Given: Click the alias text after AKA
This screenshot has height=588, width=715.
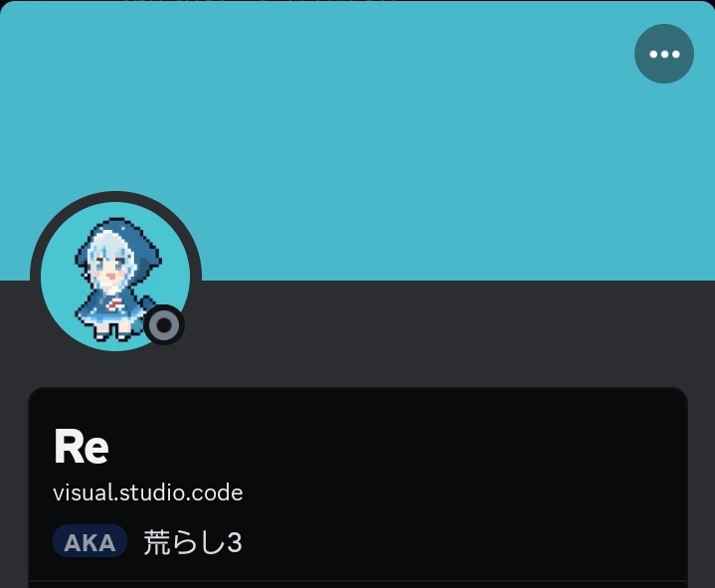Looking at the screenshot, I should 193,542.
